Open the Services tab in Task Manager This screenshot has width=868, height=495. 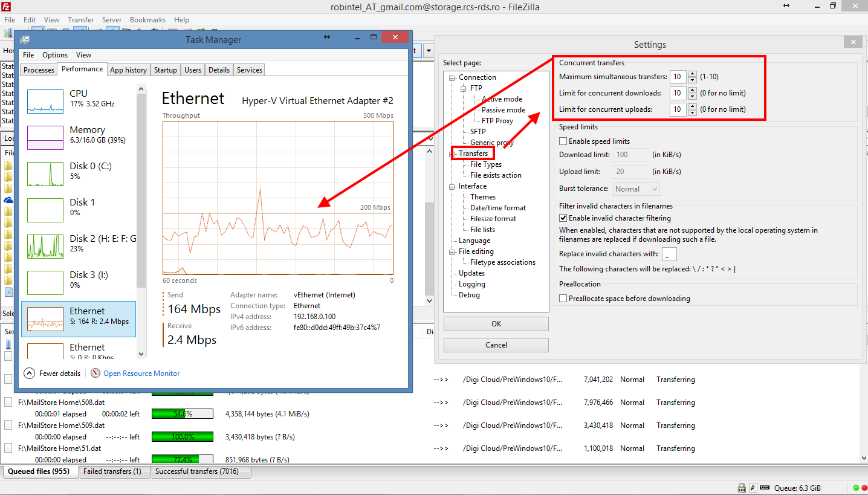[250, 70]
